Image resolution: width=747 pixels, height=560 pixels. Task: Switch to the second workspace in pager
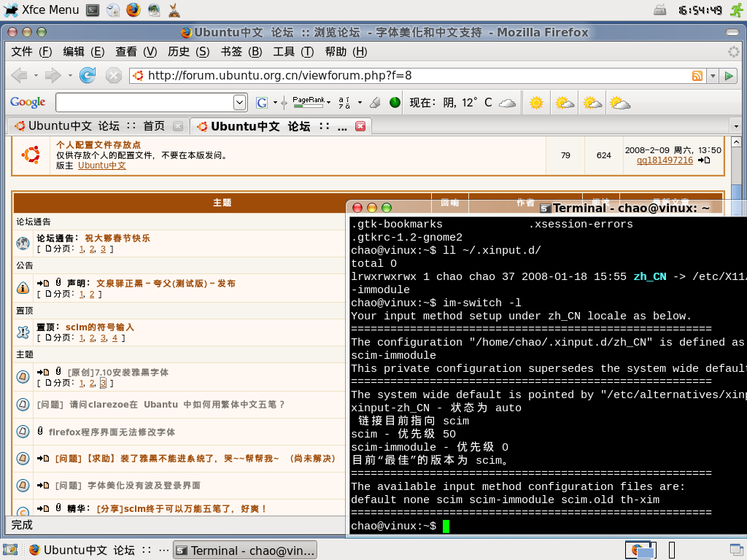coord(672,550)
